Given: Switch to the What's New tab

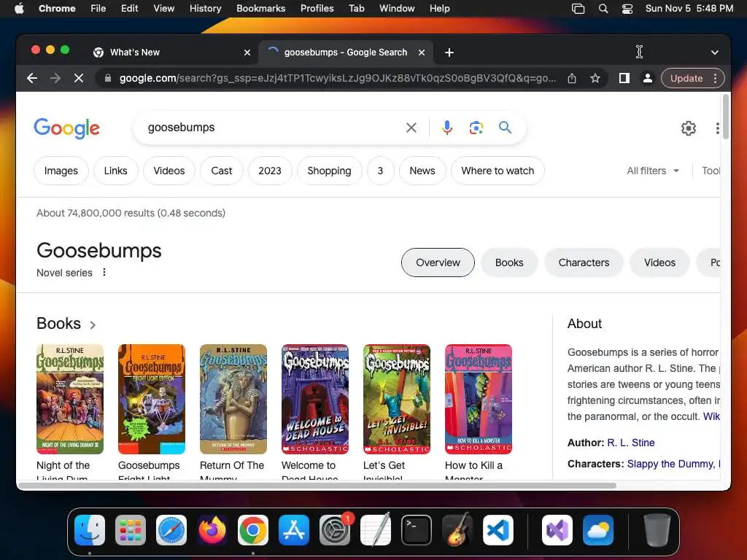Looking at the screenshot, I should point(171,52).
